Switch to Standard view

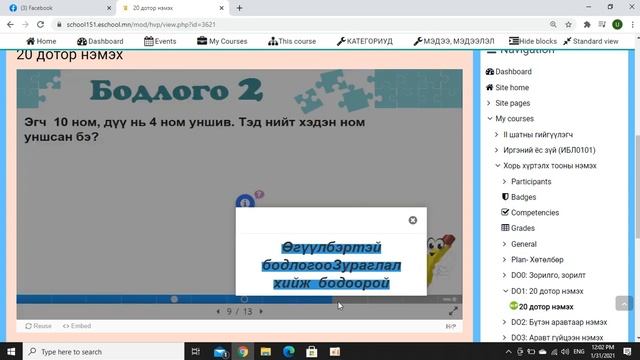coord(591,41)
